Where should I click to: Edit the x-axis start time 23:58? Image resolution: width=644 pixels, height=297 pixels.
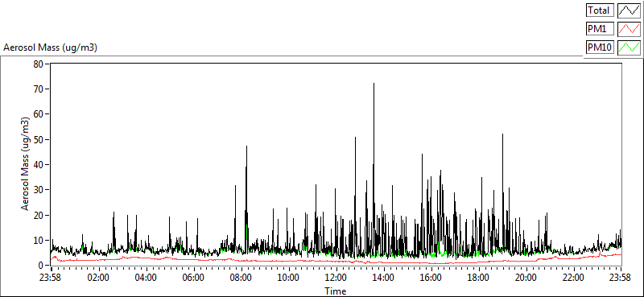51,278
